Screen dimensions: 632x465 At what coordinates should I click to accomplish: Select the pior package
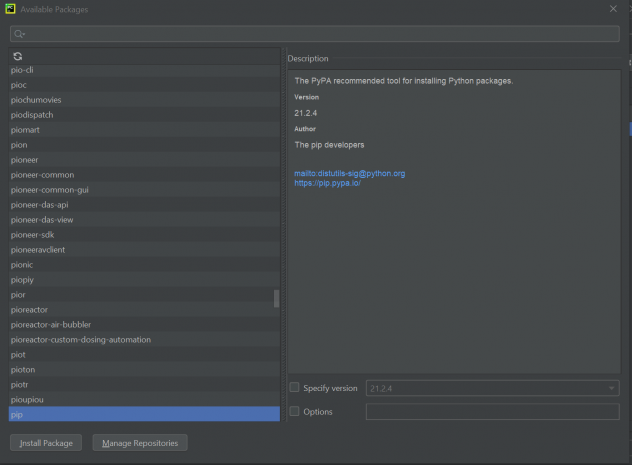click(144, 295)
